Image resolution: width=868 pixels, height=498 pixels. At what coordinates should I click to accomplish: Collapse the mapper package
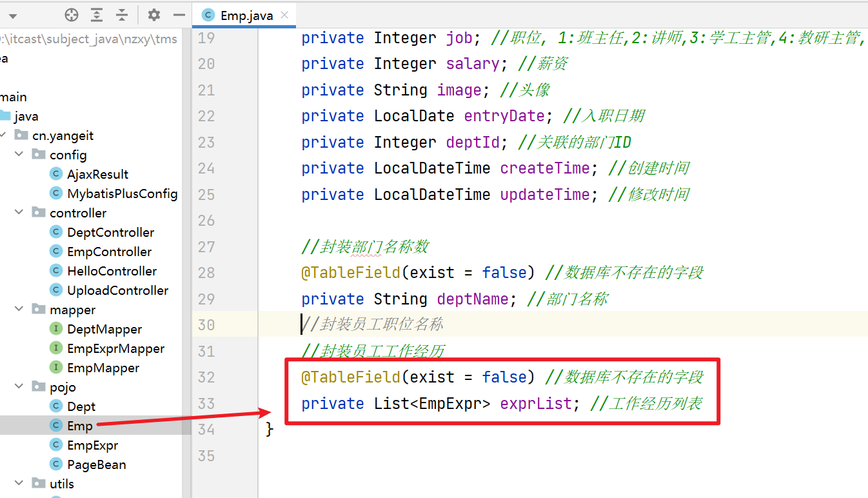[21, 310]
